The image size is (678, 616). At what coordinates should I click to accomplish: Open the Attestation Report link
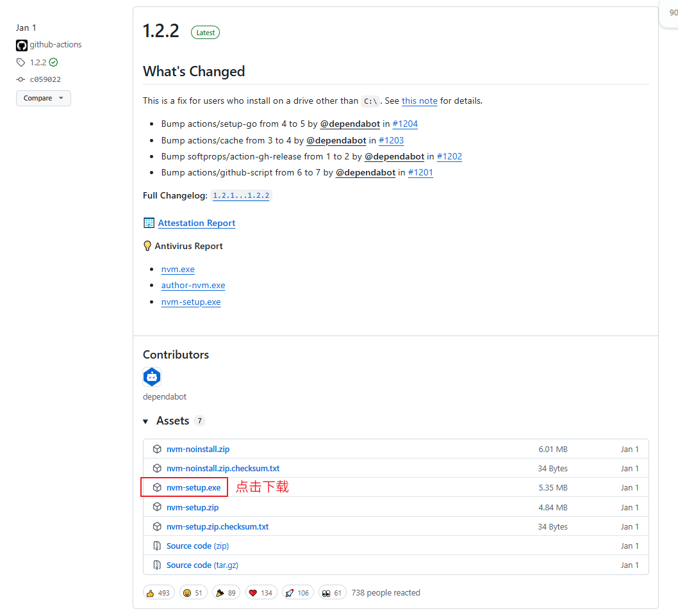[196, 223]
